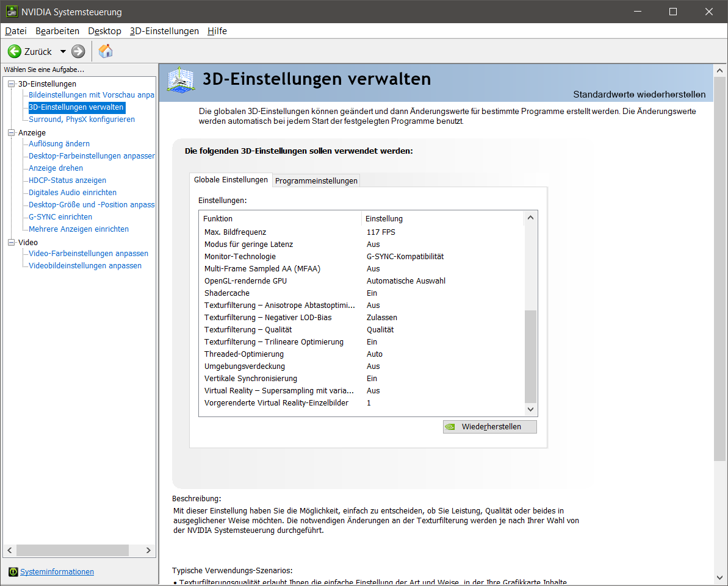Select Texturfilterung – Qualität row
The height and width of the screenshot is (586, 728).
(x=362, y=329)
